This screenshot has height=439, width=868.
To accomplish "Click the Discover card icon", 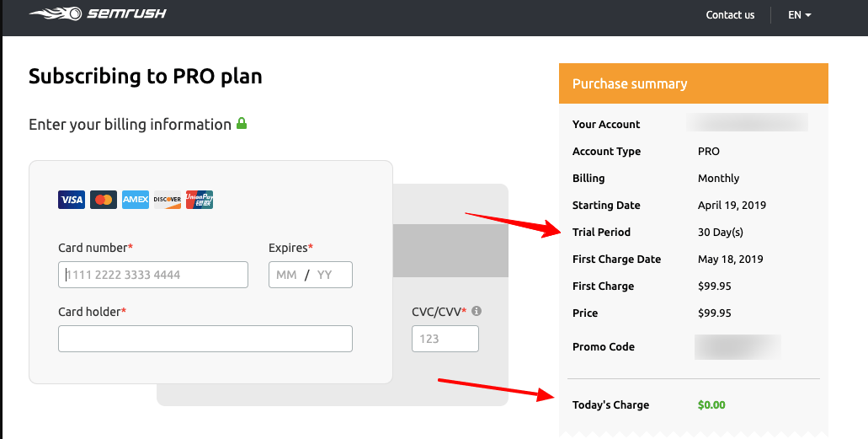I will point(168,200).
